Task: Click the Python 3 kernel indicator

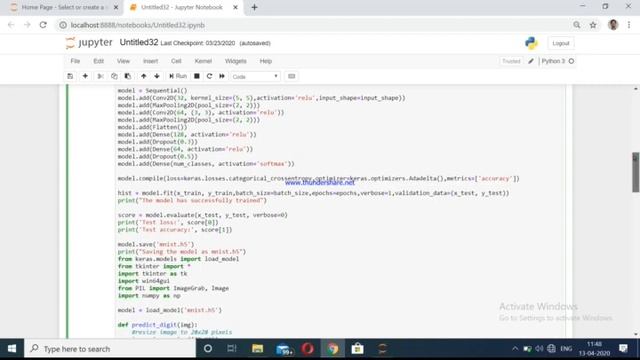Action: click(558, 61)
